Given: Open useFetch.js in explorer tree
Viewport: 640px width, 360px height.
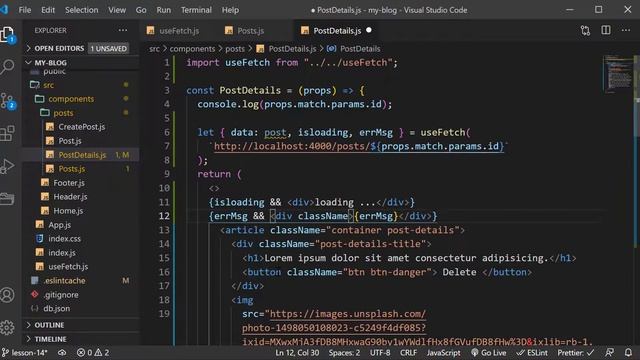Looking at the screenshot, I should coord(81,267).
